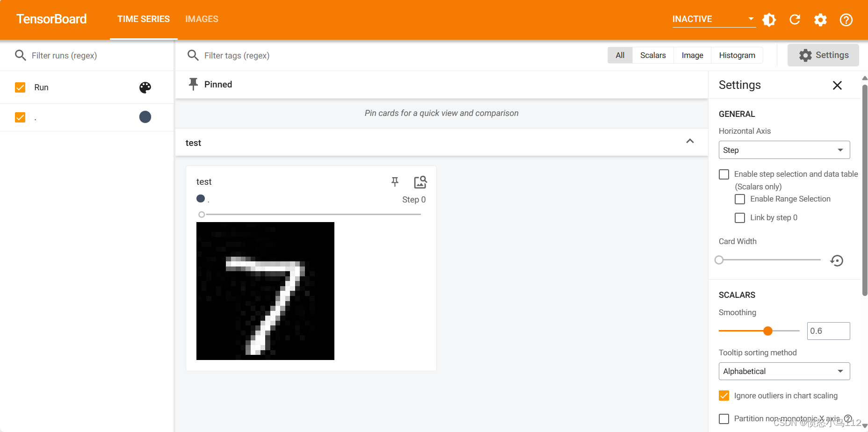
Task: Click the 'Pinned' section label
Action: tap(218, 85)
